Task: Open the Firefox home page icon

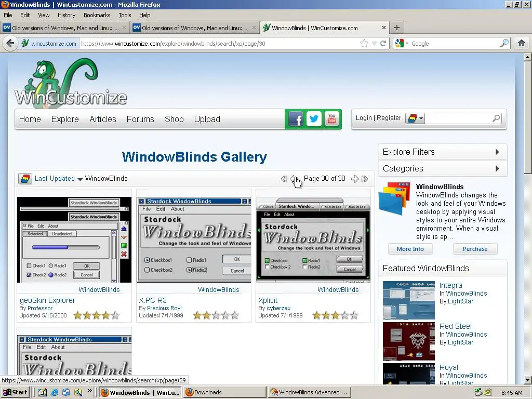Action: click(522, 43)
